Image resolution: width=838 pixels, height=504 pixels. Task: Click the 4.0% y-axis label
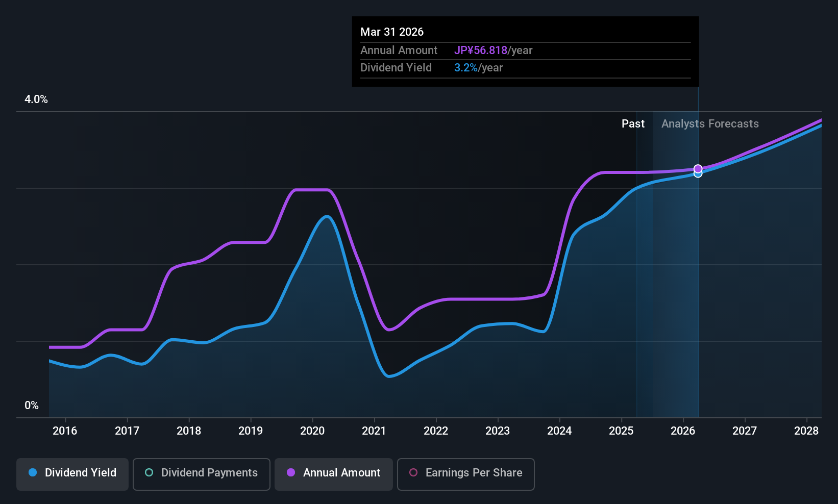(36, 99)
